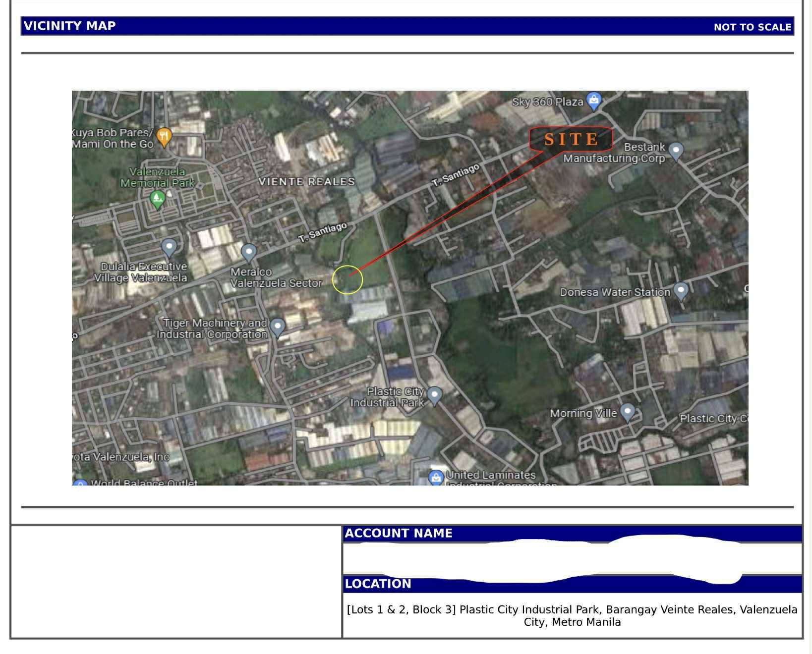Click the VIENTE REALES district label

[306, 181]
